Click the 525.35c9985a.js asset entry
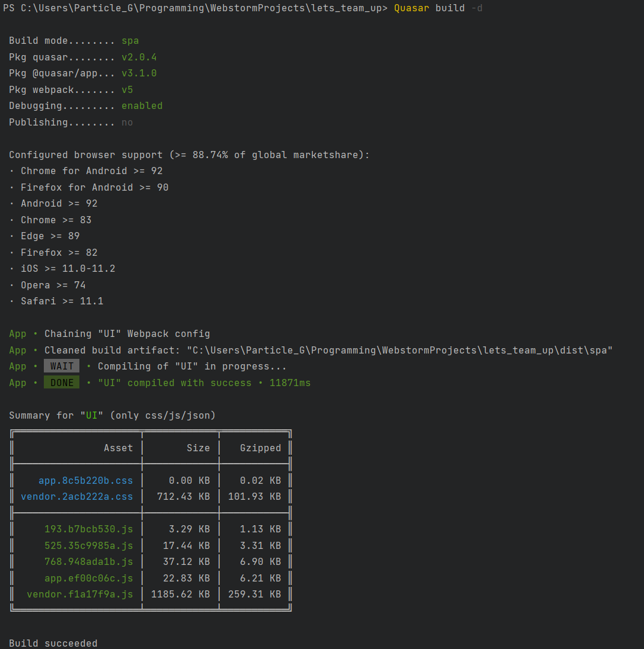Screen dimensions: 644x649 (88, 545)
